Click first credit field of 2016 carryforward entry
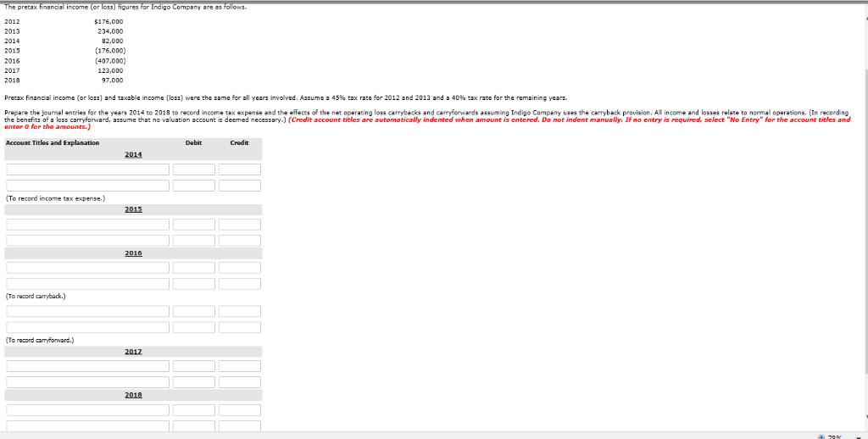This screenshot has width=868, height=439. [x=239, y=311]
